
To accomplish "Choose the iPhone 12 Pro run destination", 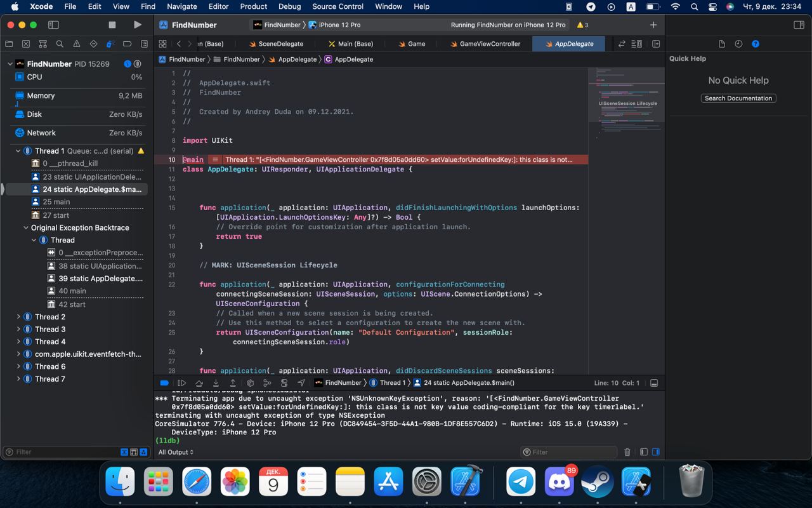I will point(334,25).
